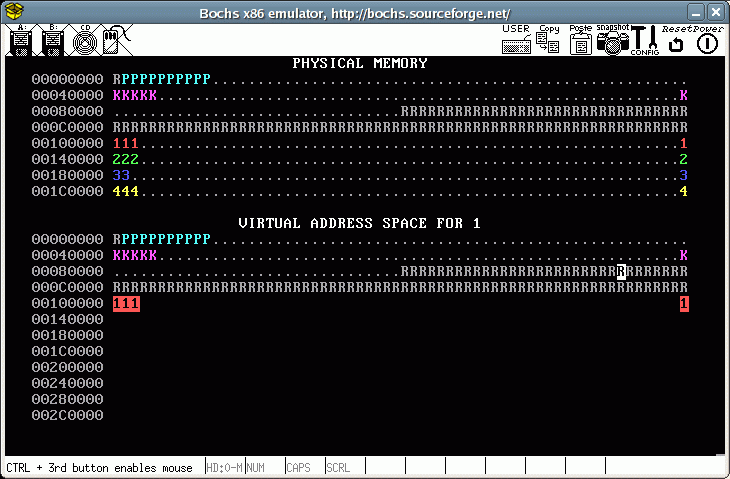730x479 pixels.
Task: Click magenta KKKKK in physical memory
Action: 135,95
